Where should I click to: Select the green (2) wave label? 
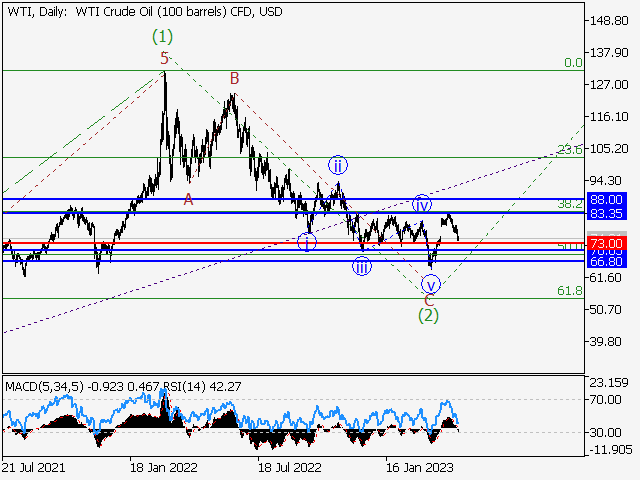click(429, 315)
